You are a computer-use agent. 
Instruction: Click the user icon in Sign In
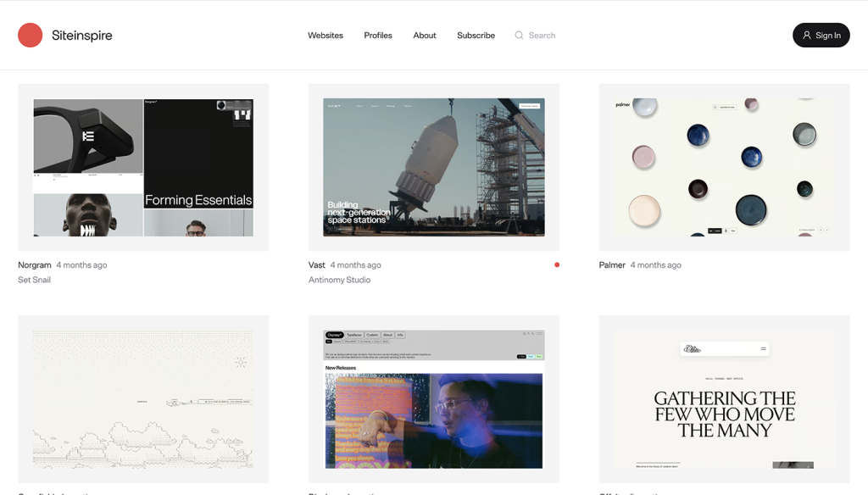tap(807, 36)
